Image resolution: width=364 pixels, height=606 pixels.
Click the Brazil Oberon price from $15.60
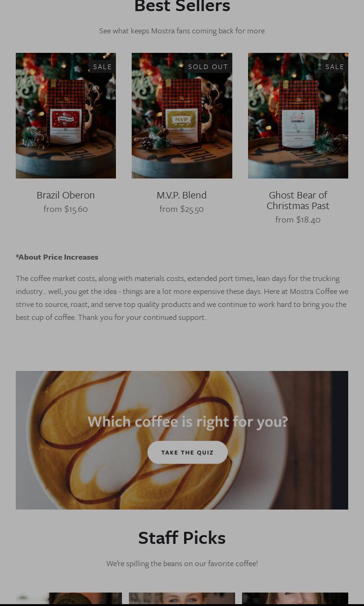coord(66,209)
